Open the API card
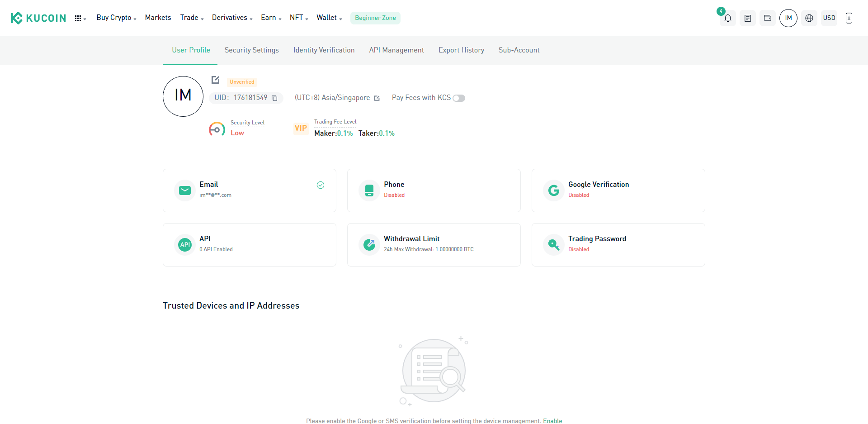868x424 pixels. (250, 245)
